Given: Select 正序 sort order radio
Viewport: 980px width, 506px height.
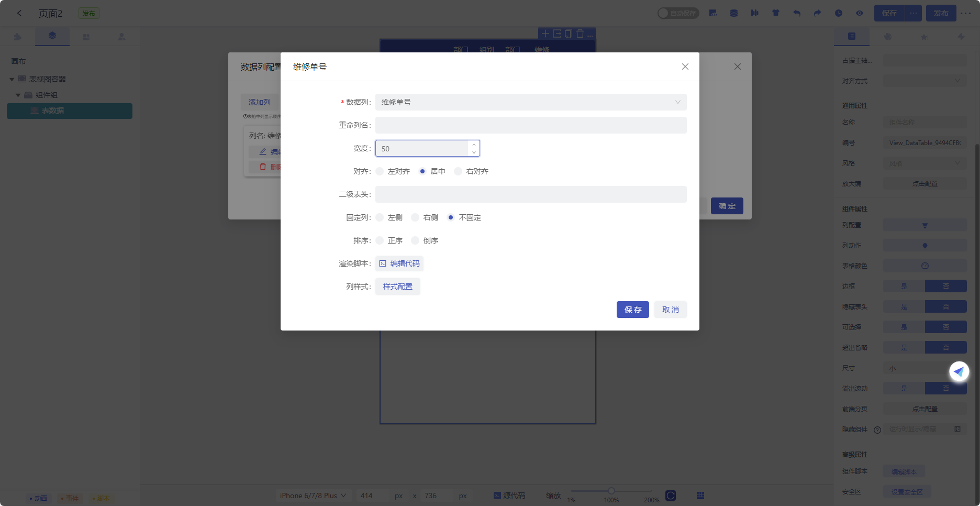Looking at the screenshot, I should [x=380, y=240].
